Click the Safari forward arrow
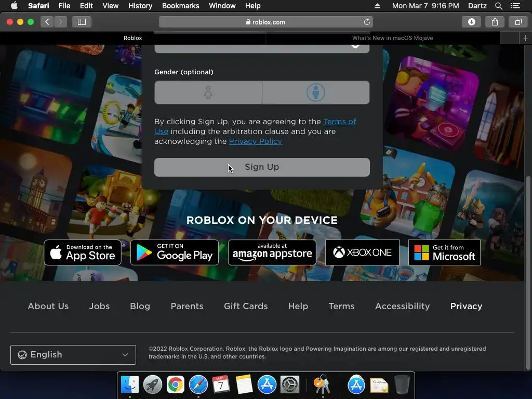Screen dimensions: 532x399 point(60,22)
